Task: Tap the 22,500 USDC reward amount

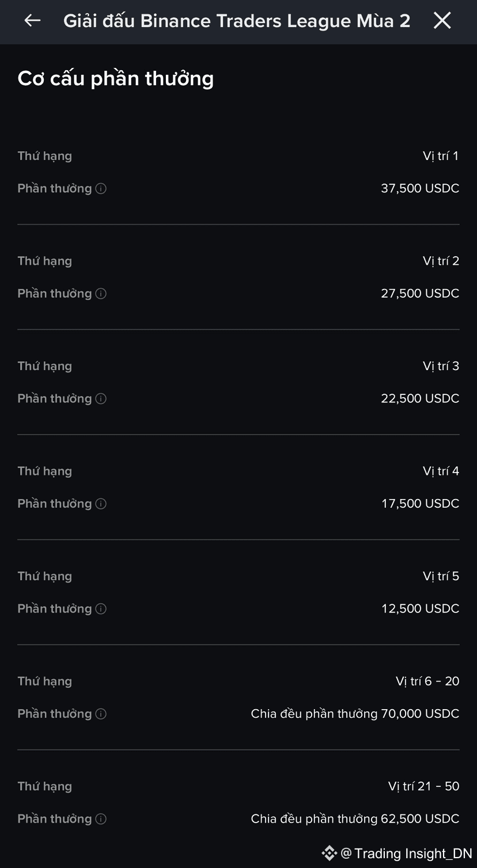Action: [x=420, y=398]
